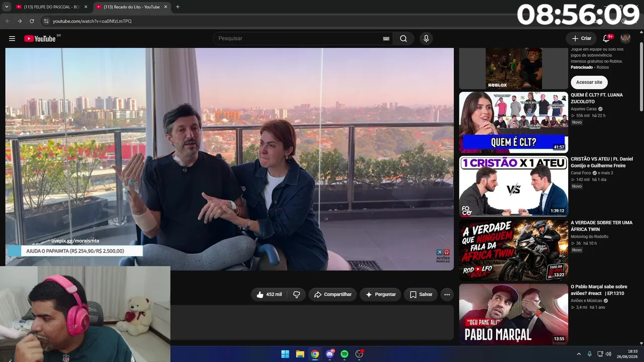Viewport: 644px width, 362px height.
Task: Reload the page in Chrome
Action: point(32,21)
